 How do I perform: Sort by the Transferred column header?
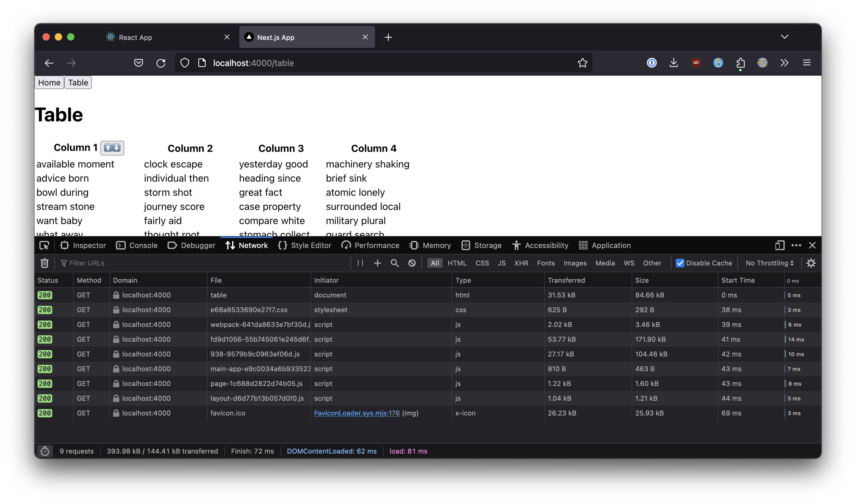click(x=588, y=280)
